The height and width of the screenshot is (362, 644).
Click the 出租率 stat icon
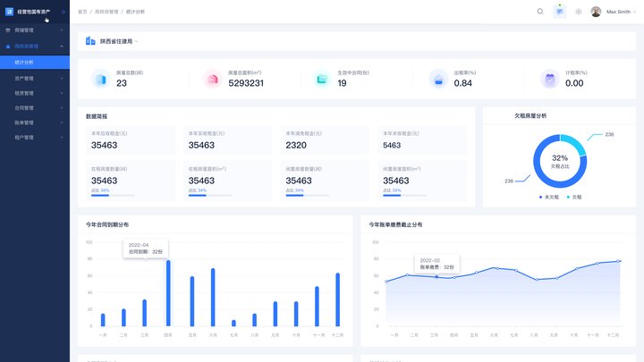click(438, 80)
